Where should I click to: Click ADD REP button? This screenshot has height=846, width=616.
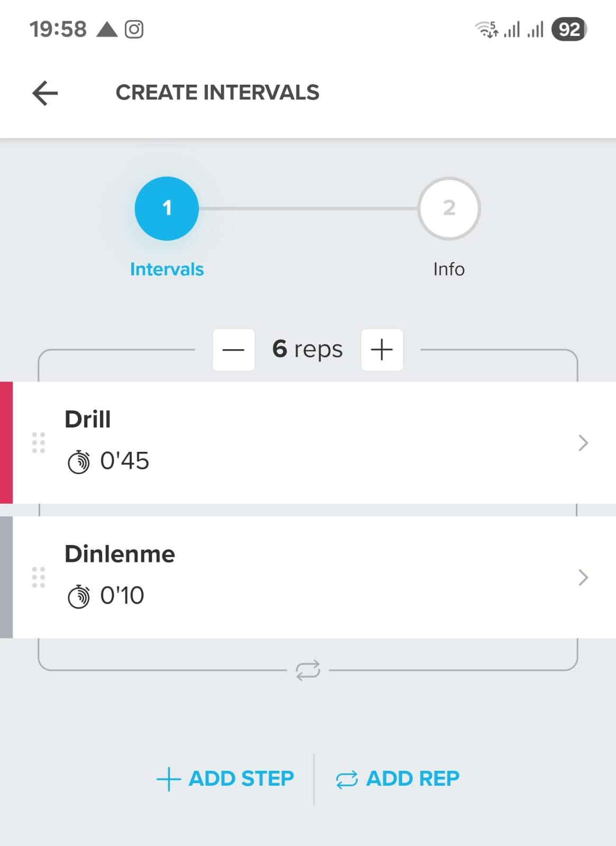[397, 779]
